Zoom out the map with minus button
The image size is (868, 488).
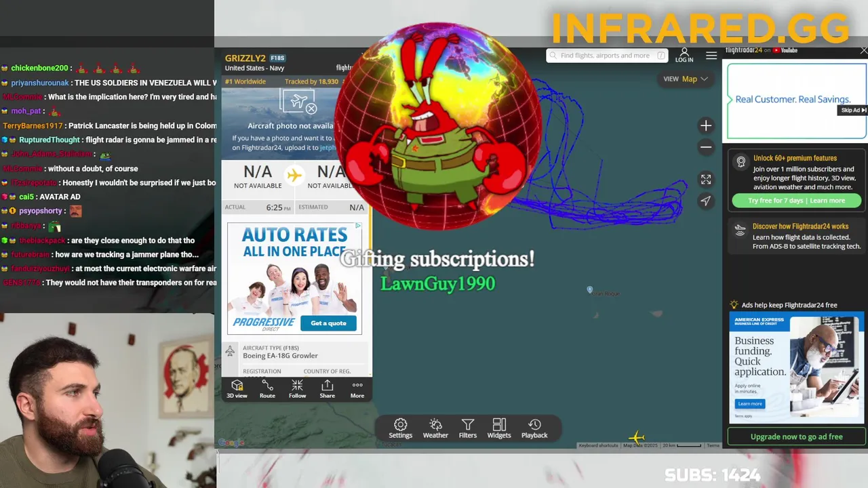706,147
